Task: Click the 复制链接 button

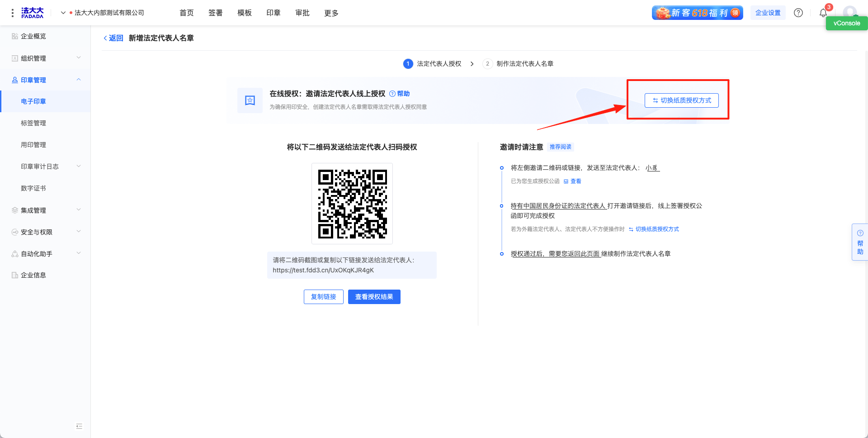Action: 324,297
